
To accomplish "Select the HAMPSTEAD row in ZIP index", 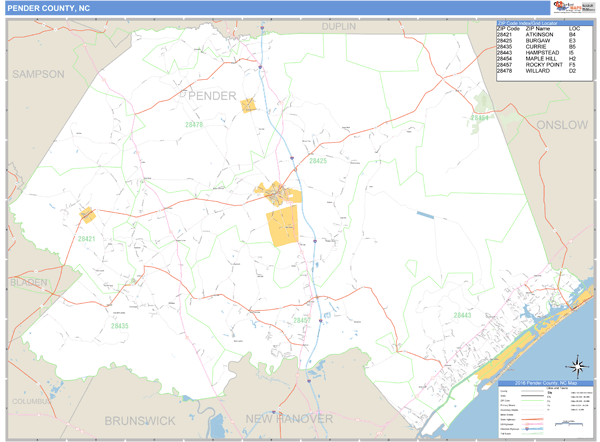I will click(x=540, y=53).
